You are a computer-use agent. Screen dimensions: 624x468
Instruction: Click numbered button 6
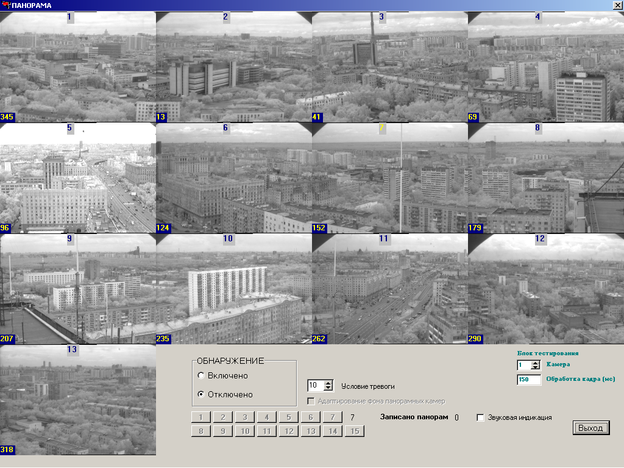(310, 417)
